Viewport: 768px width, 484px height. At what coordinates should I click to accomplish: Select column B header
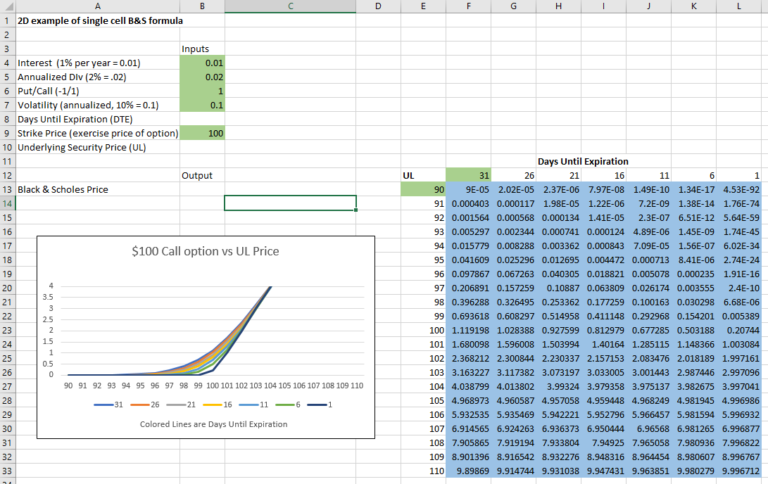pos(202,6)
